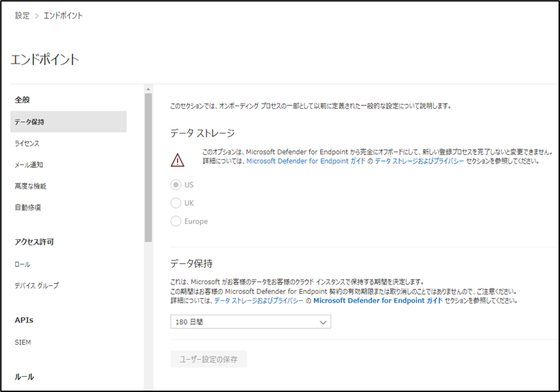Open Microsoft Defender for Endpoint ガイド link in warning
This screenshot has width=560, height=392.
tap(306, 161)
